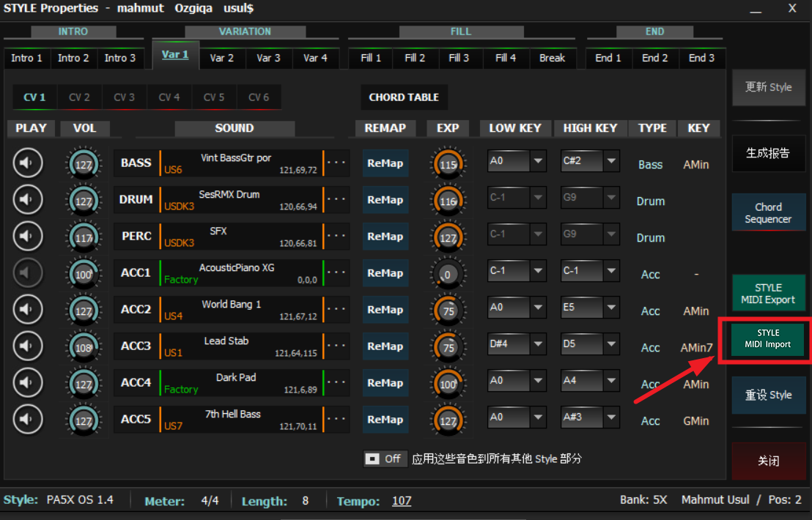Mute the DRUM track speaker icon
Screen dimensions: 812x520
(28, 199)
